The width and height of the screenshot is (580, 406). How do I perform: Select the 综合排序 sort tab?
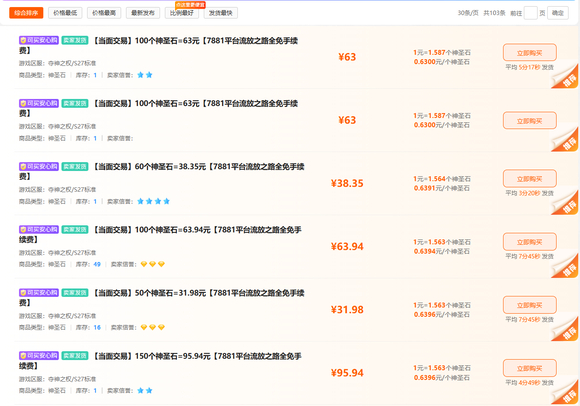click(26, 13)
